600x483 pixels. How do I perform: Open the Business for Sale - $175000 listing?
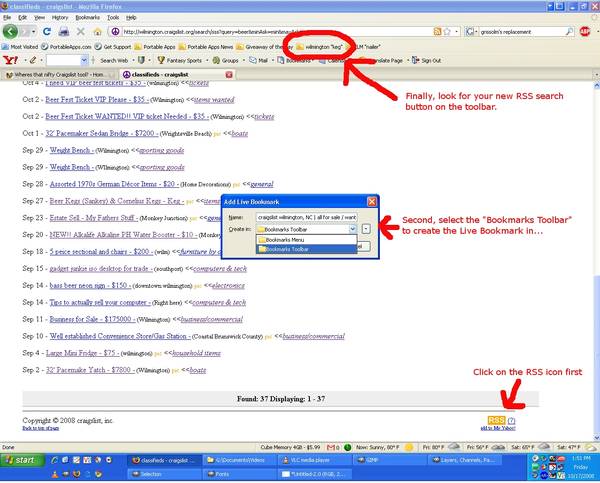pos(92,319)
